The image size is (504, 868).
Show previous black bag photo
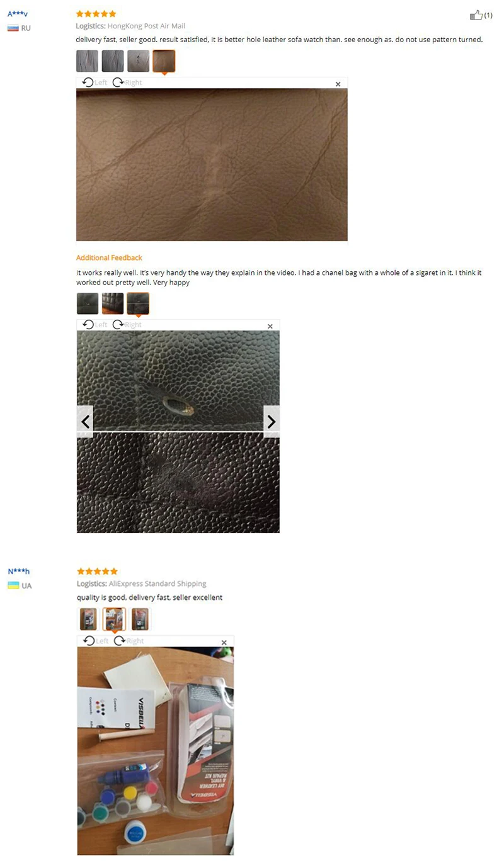pos(85,422)
